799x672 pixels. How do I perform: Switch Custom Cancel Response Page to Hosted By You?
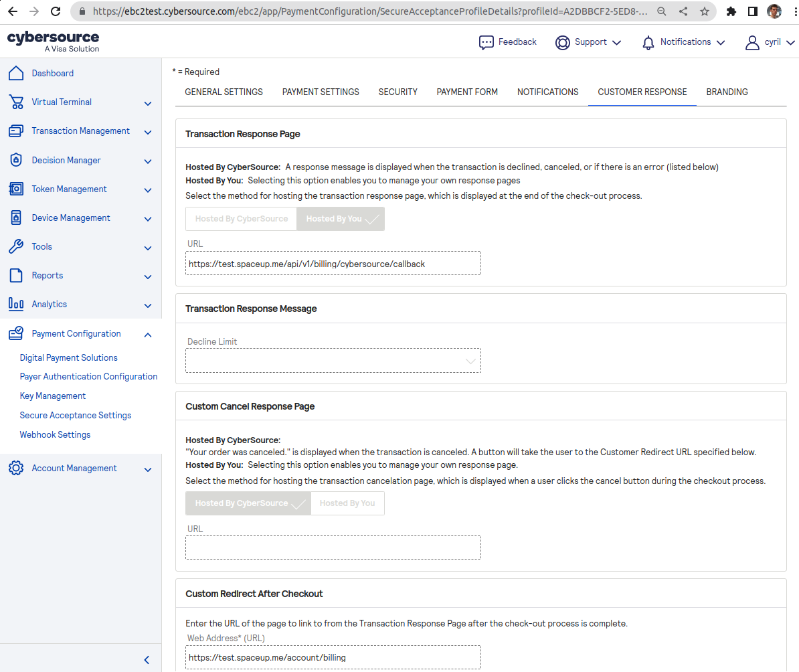[x=347, y=503]
